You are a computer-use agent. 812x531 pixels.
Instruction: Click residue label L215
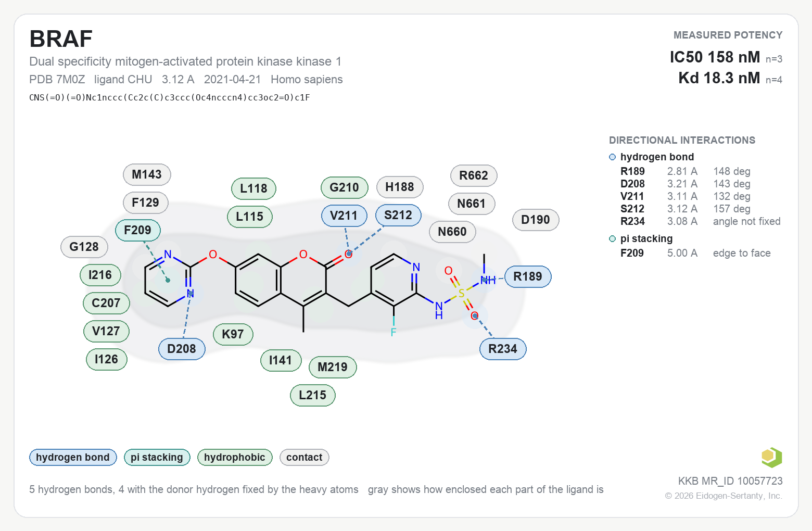pos(313,395)
